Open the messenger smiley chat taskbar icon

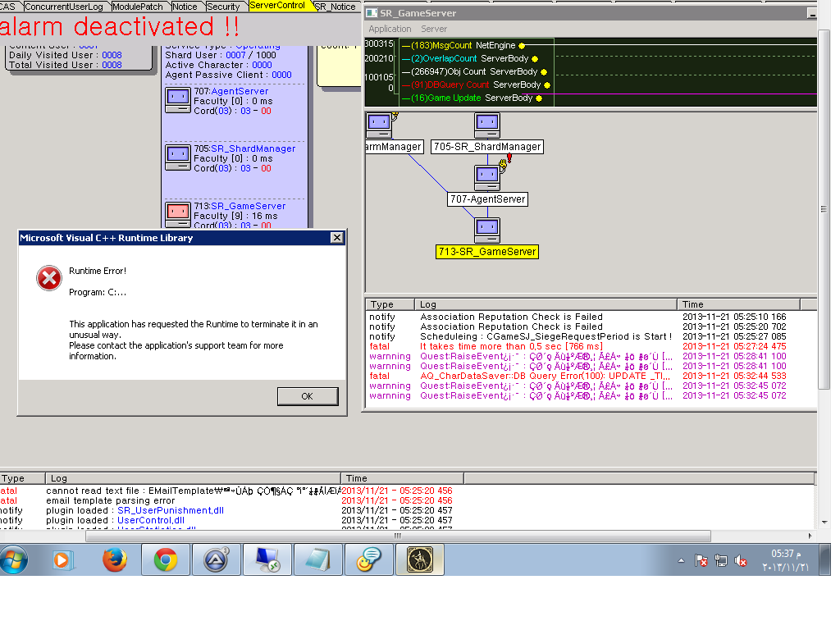[x=368, y=559]
